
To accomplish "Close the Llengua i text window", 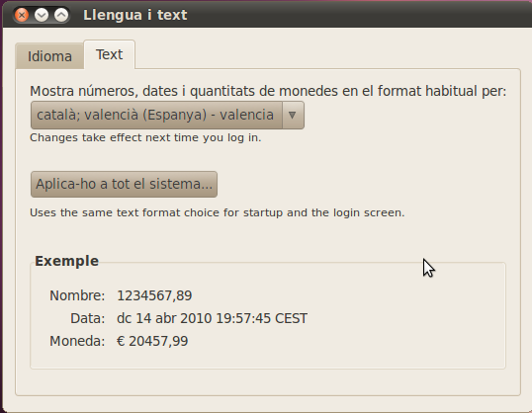I will [22, 15].
